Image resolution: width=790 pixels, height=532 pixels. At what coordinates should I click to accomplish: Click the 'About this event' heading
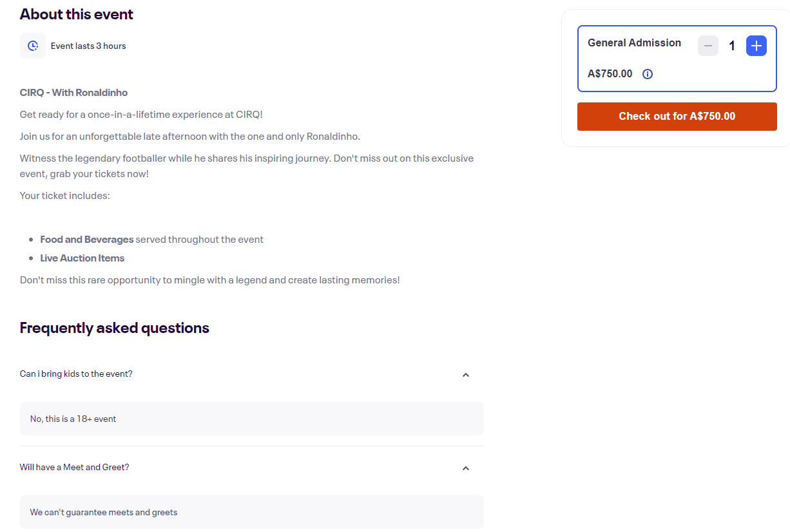point(77,14)
